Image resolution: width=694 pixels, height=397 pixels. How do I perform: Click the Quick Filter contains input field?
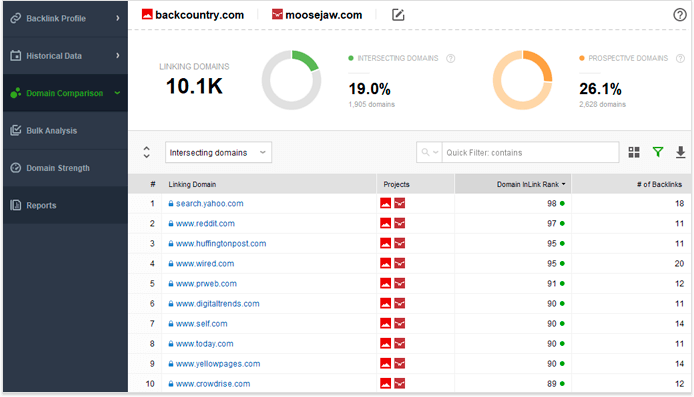coord(530,152)
